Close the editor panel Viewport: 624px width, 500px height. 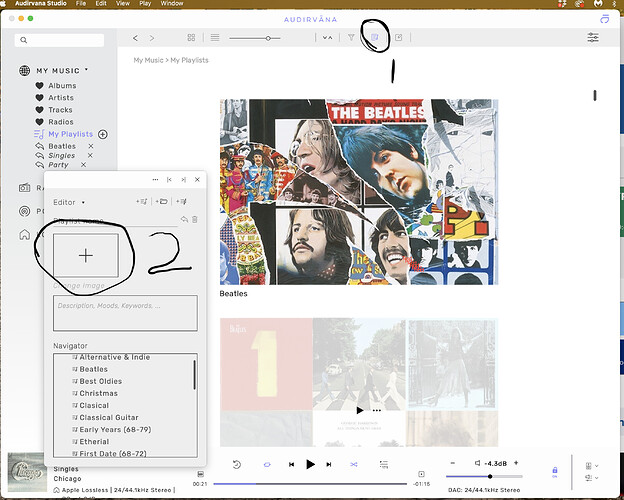(x=197, y=180)
